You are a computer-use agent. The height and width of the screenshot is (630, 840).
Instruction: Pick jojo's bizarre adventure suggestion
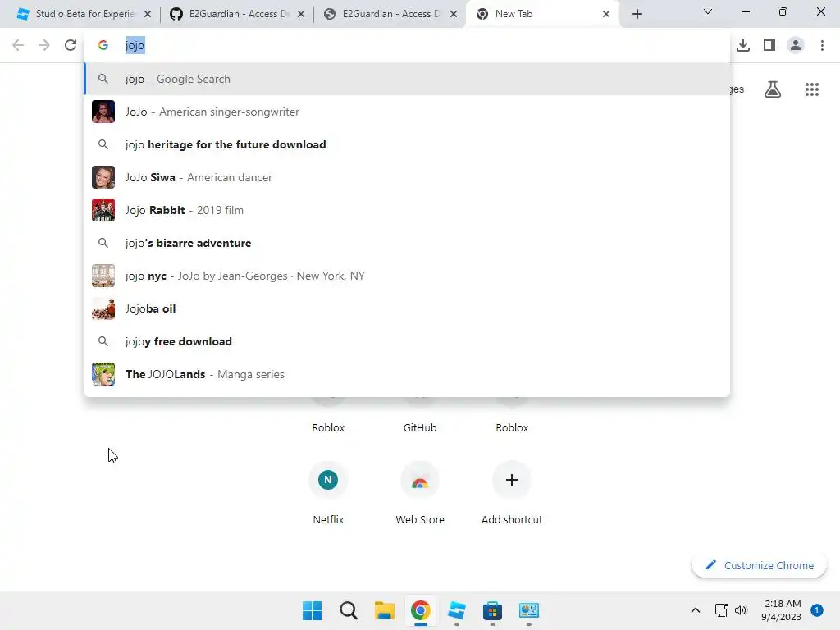coord(407,243)
